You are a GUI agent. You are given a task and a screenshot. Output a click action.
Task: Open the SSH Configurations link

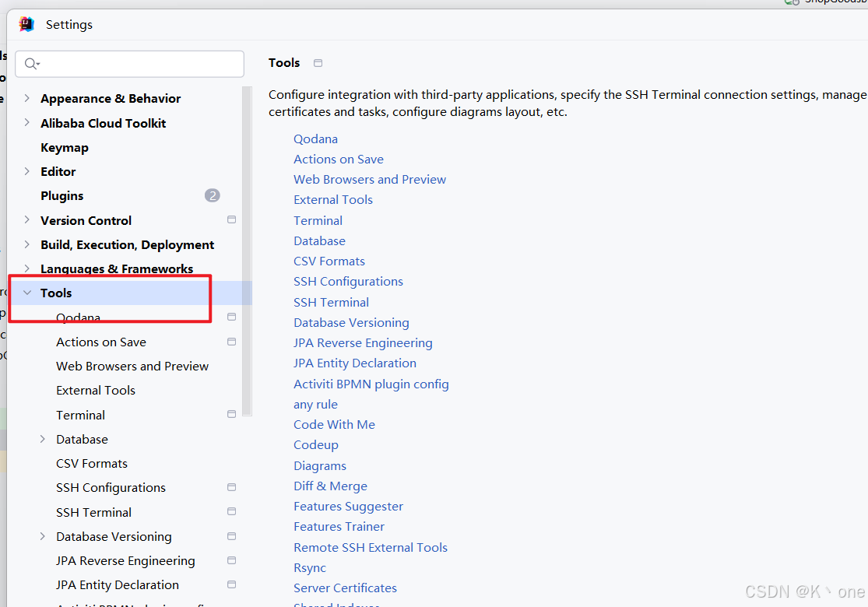348,282
